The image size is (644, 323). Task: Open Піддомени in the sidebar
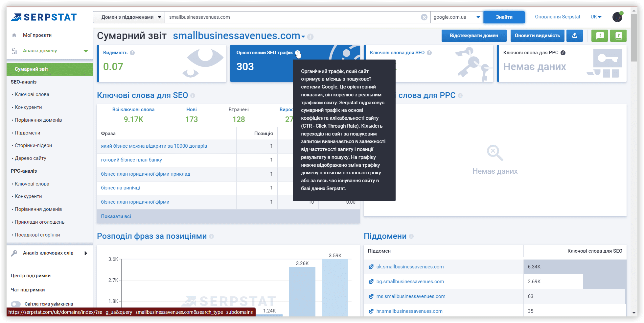pyautogui.click(x=27, y=133)
